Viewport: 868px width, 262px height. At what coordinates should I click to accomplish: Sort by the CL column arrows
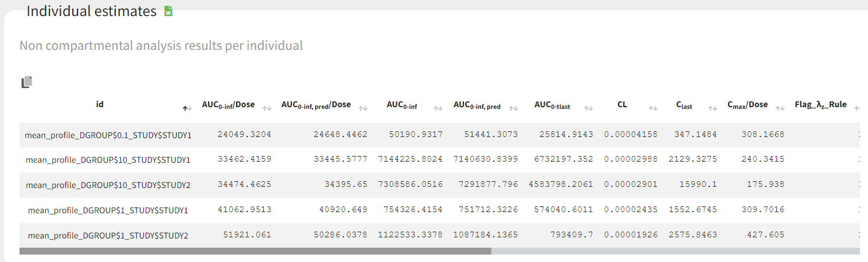click(x=653, y=108)
